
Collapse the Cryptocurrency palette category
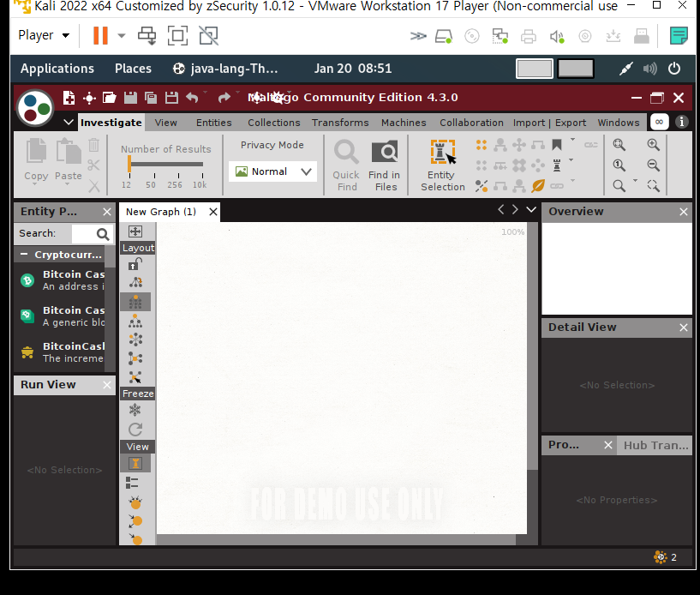point(25,254)
